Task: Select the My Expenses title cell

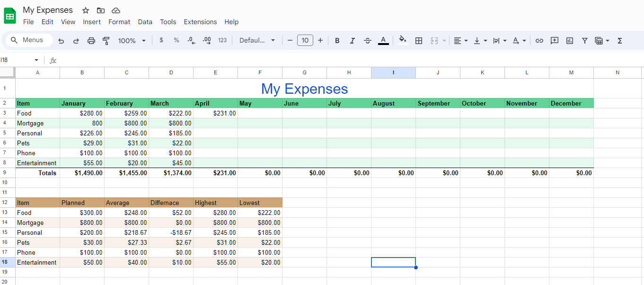Action: point(304,89)
